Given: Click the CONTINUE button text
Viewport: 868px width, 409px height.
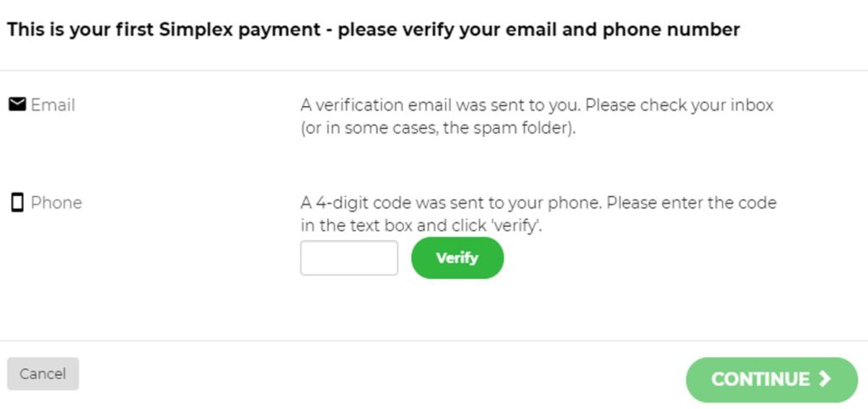Looking at the screenshot, I should 760,379.
